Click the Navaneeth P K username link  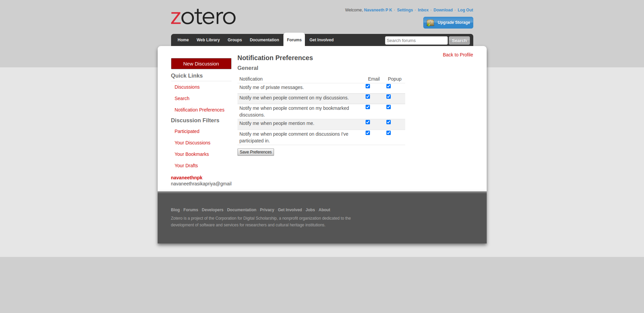[x=378, y=10]
